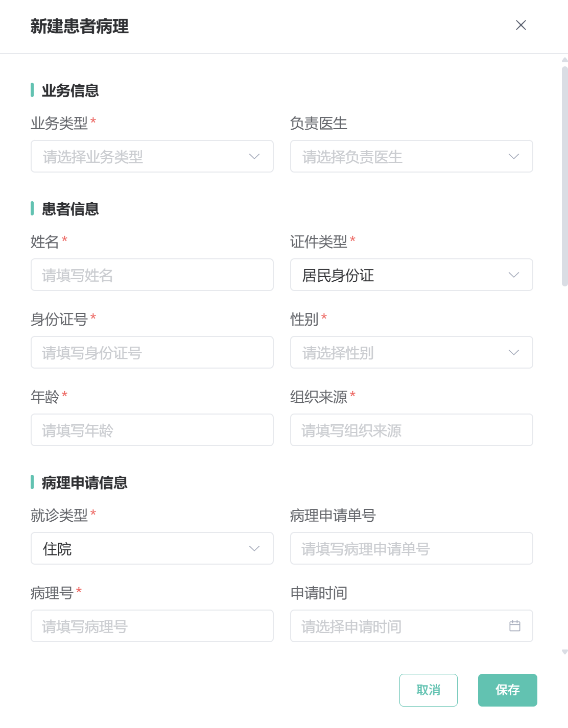Open the calendar icon in 申请时间
Image resolution: width=568 pixels, height=728 pixels.
pos(515,626)
